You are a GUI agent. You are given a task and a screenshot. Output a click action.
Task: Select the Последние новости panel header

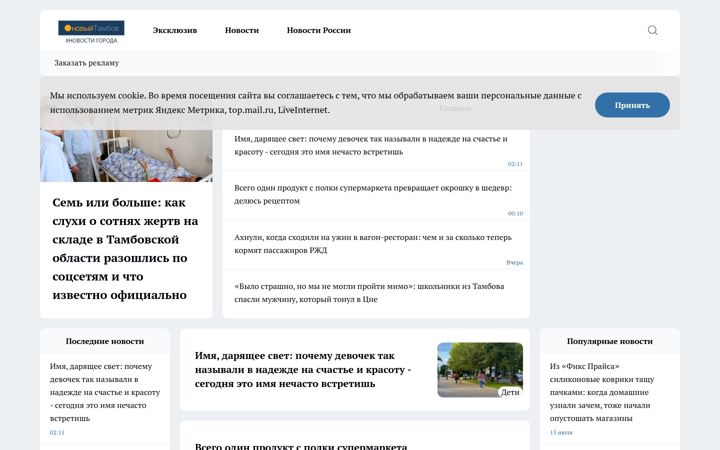click(x=105, y=341)
